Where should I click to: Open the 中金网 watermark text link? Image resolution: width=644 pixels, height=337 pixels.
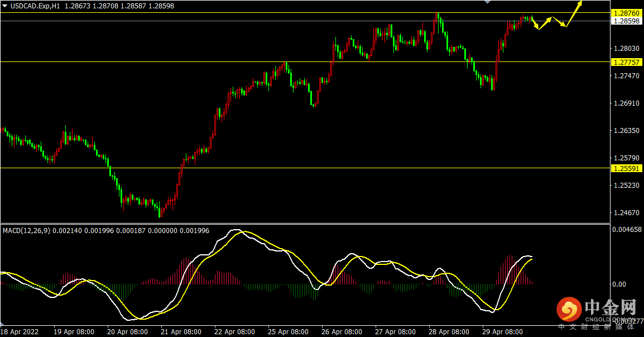(610, 307)
